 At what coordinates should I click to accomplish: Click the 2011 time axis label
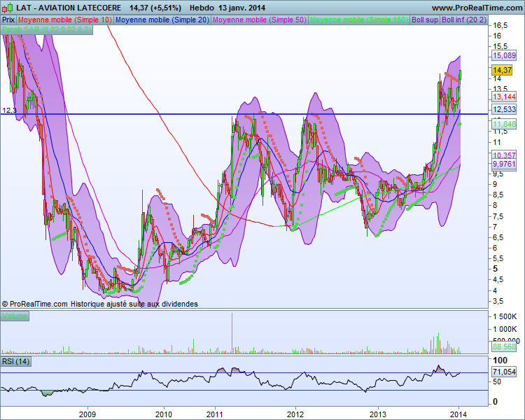point(215,414)
